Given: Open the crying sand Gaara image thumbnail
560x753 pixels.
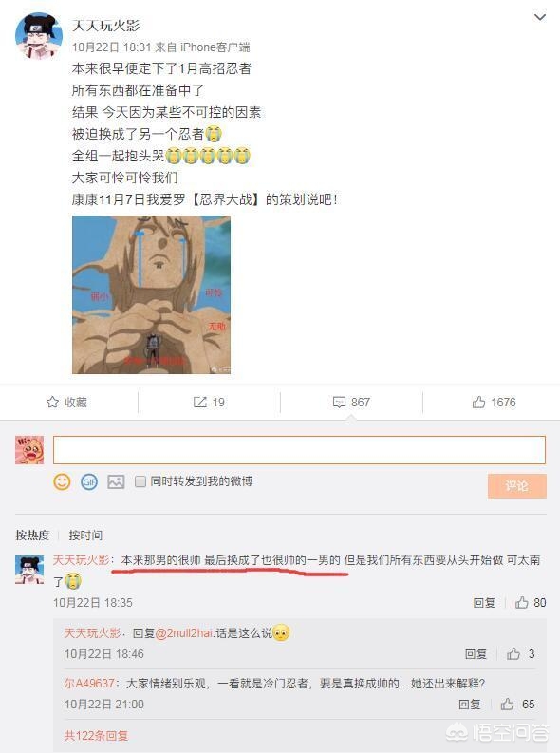Looking at the screenshot, I should point(151,294).
